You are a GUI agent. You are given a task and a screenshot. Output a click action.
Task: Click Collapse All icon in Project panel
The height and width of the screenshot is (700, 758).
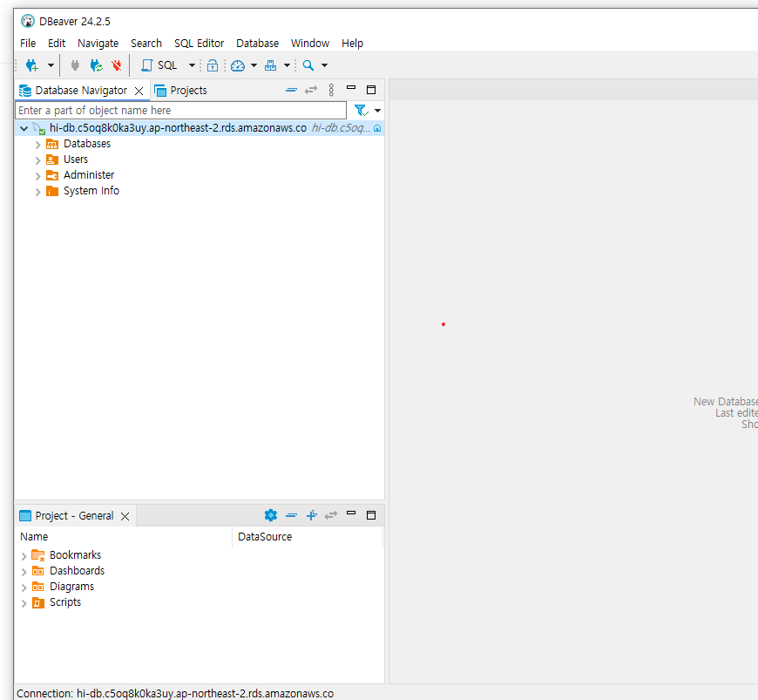pos(291,515)
